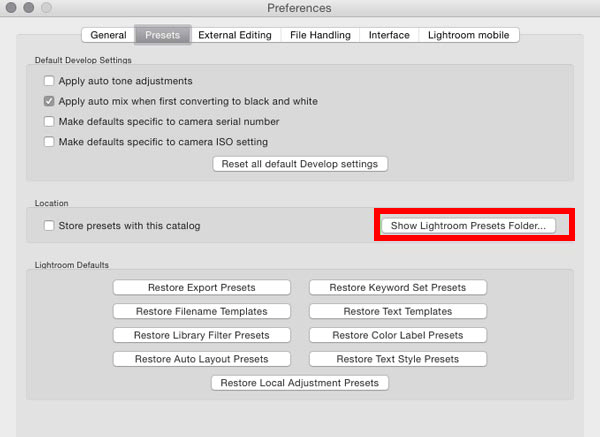Click Restore Color Label Presets
This screenshot has width=600, height=437.
[x=398, y=335]
